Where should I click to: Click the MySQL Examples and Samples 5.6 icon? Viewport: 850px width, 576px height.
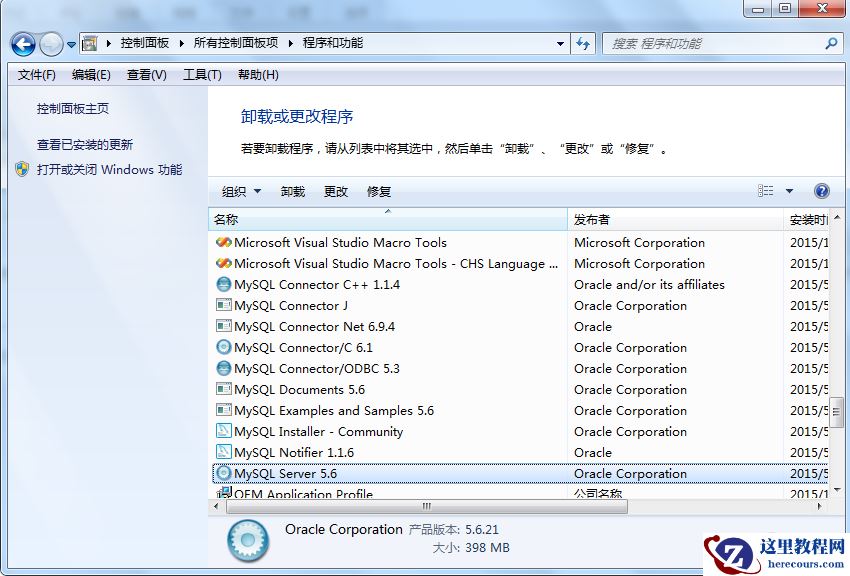pyautogui.click(x=223, y=410)
